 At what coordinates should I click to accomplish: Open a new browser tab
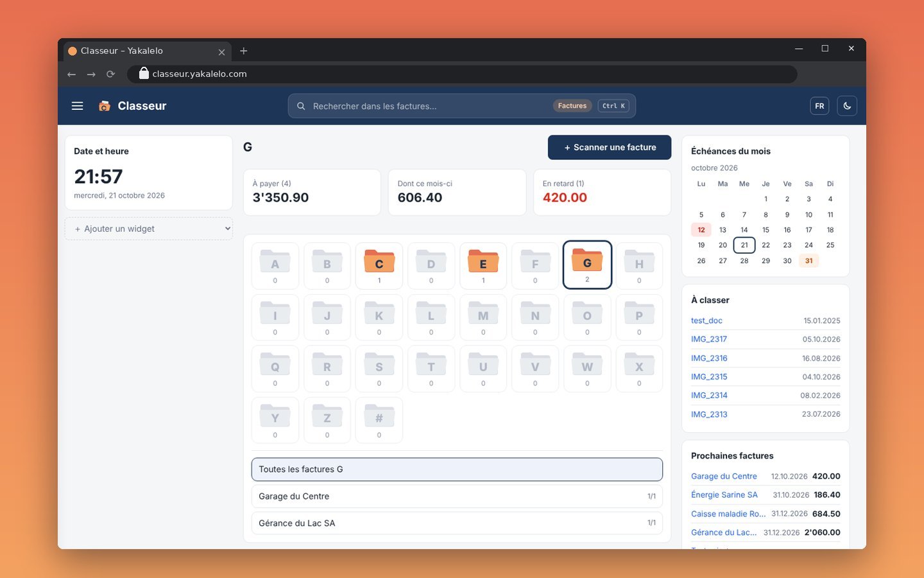pyautogui.click(x=244, y=51)
